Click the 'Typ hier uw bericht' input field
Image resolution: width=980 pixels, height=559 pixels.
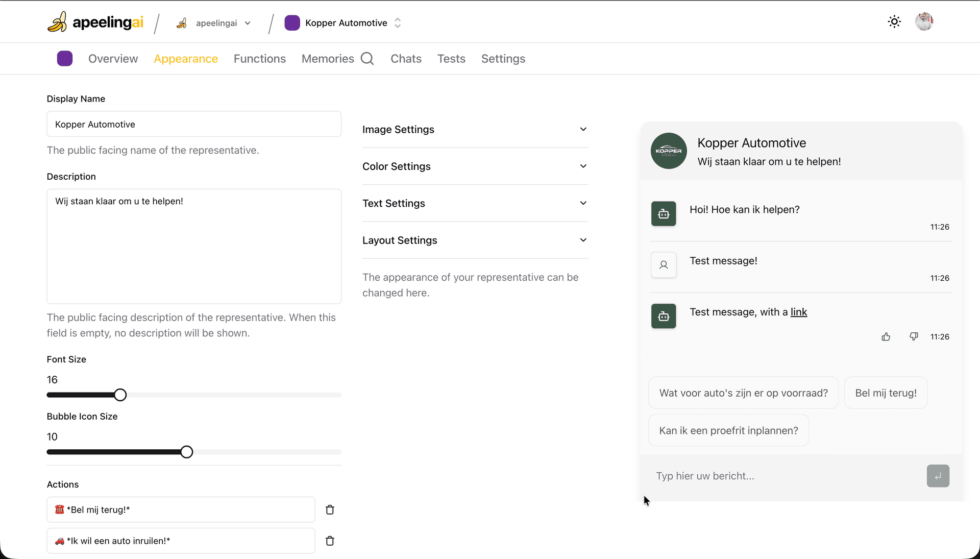point(740,475)
